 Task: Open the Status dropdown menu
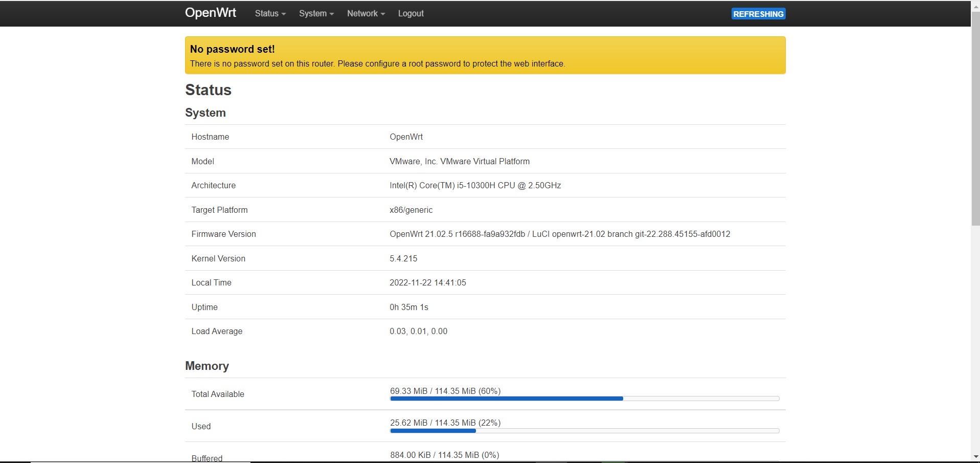(x=270, y=14)
